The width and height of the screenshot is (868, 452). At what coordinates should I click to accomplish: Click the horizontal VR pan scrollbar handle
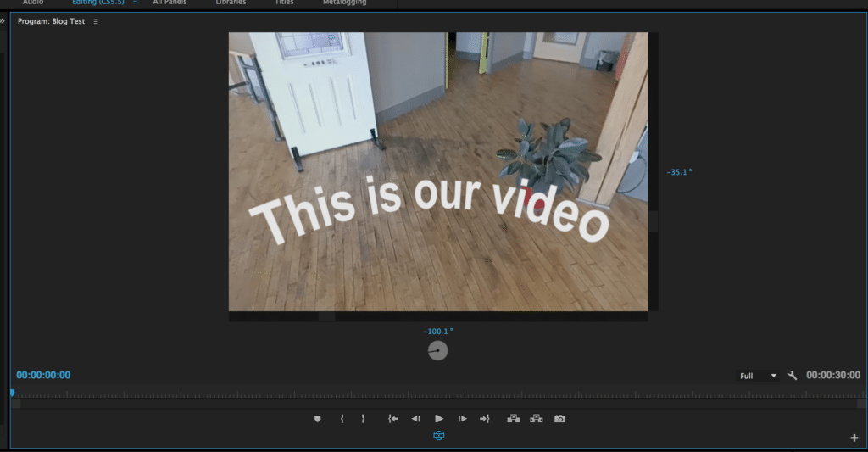(326, 317)
